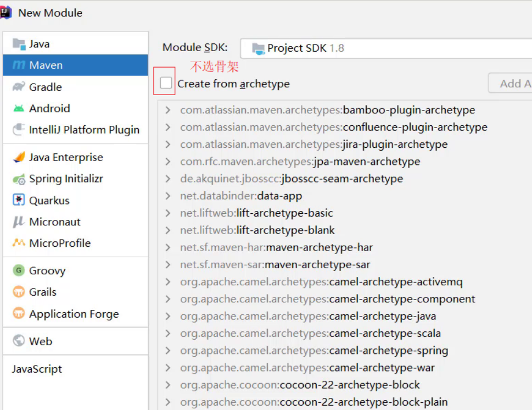532x410 pixels.
Task: Choose JavaScript module type
Action: pos(75,369)
